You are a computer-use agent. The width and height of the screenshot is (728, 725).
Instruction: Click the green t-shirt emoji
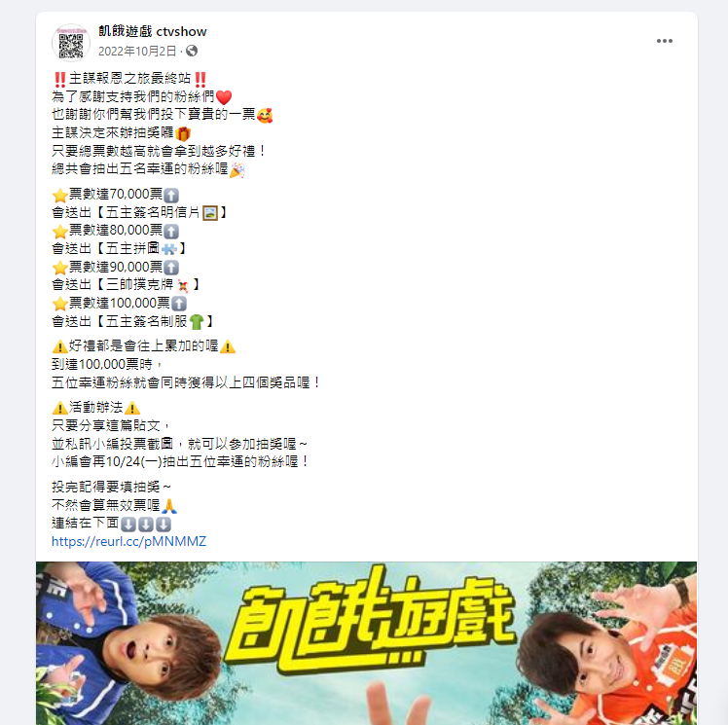click(197, 322)
